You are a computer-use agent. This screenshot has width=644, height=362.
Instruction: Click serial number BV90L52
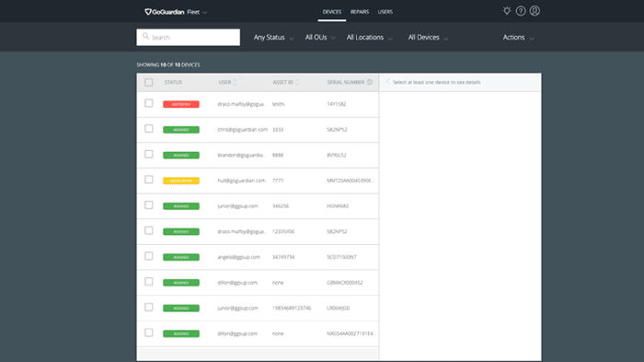point(337,155)
